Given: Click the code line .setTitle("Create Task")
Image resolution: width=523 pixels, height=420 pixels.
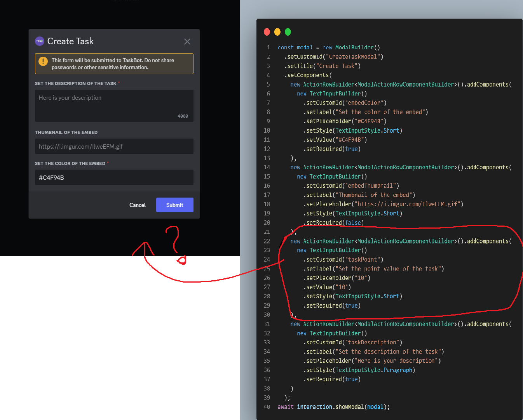Looking at the screenshot, I should point(323,66).
